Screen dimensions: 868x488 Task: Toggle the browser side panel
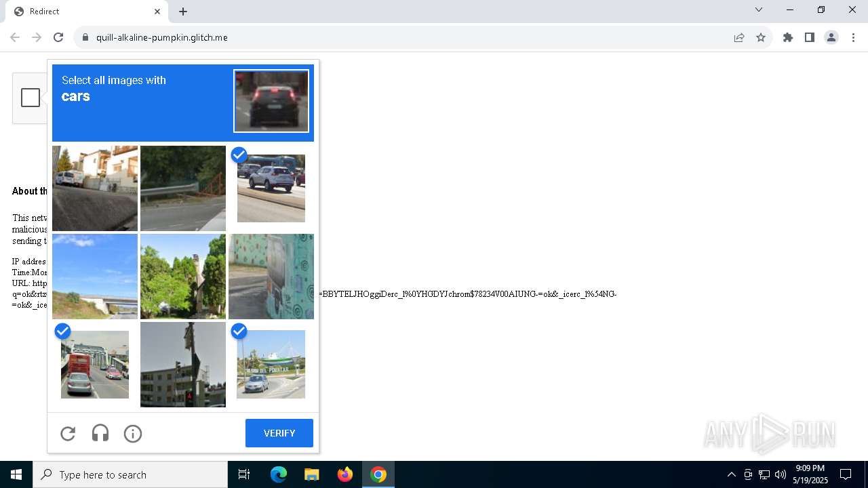(810, 37)
